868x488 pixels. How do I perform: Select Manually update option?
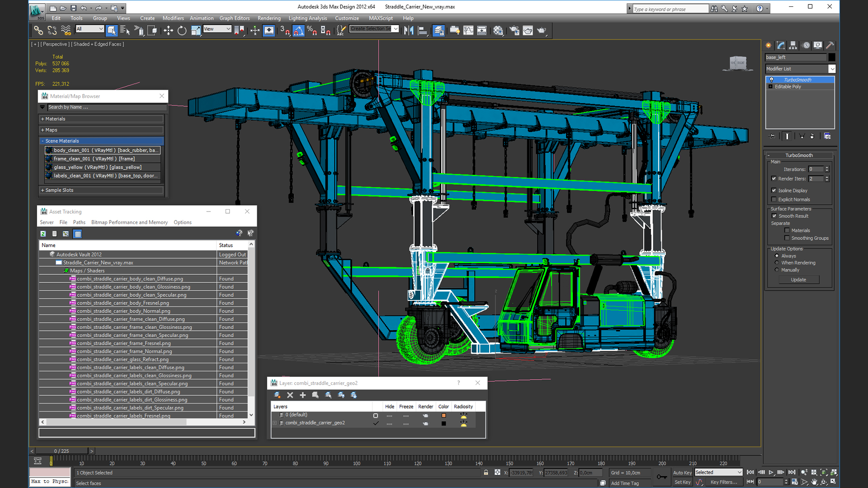point(777,270)
